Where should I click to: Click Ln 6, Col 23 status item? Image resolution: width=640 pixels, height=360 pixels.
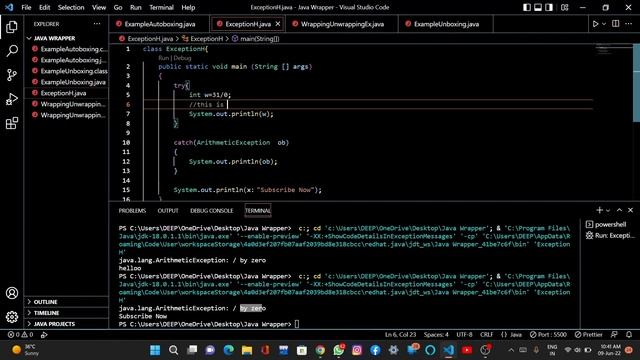[x=400, y=335]
